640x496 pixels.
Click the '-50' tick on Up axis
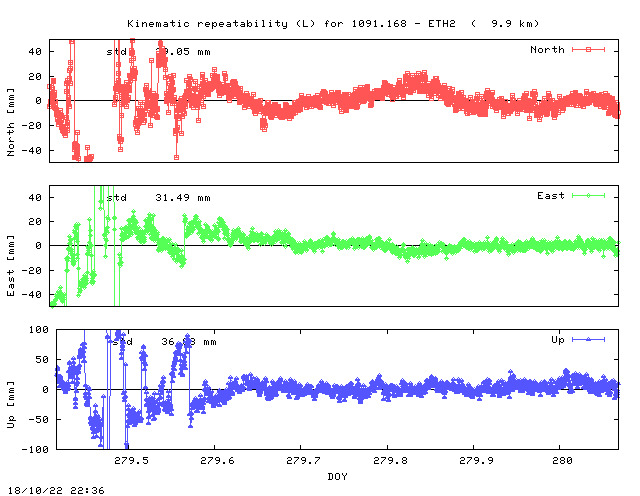[39, 420]
